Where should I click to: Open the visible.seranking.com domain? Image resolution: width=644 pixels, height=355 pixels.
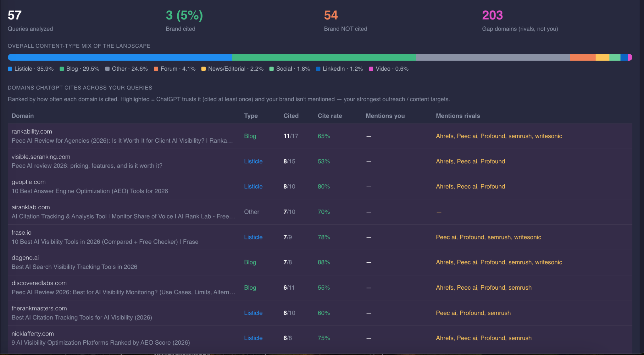tap(41, 157)
